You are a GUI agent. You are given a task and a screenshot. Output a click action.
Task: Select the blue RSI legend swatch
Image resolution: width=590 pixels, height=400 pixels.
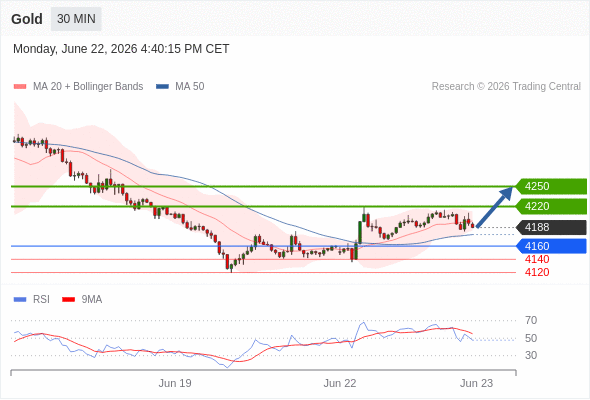(x=20, y=300)
